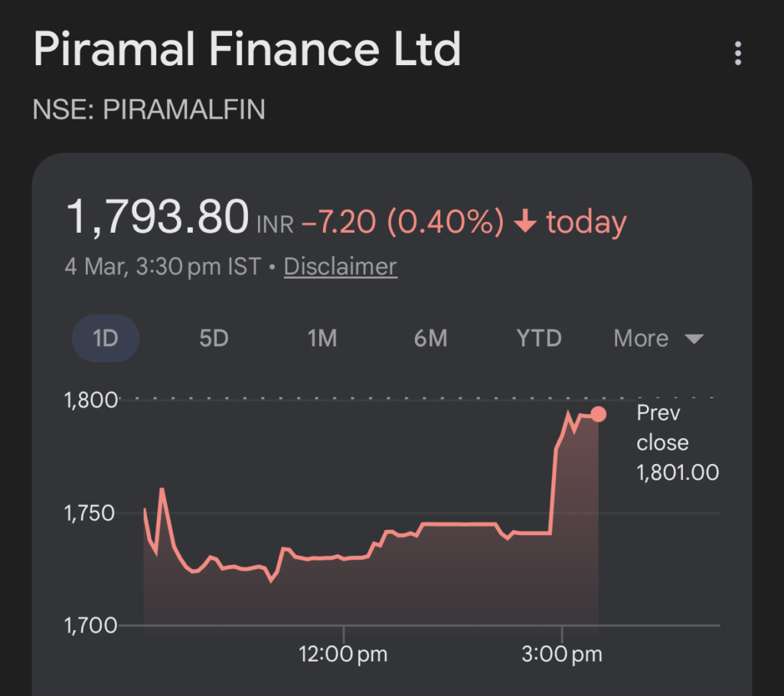Open the three-dot overflow menu

coord(737,54)
